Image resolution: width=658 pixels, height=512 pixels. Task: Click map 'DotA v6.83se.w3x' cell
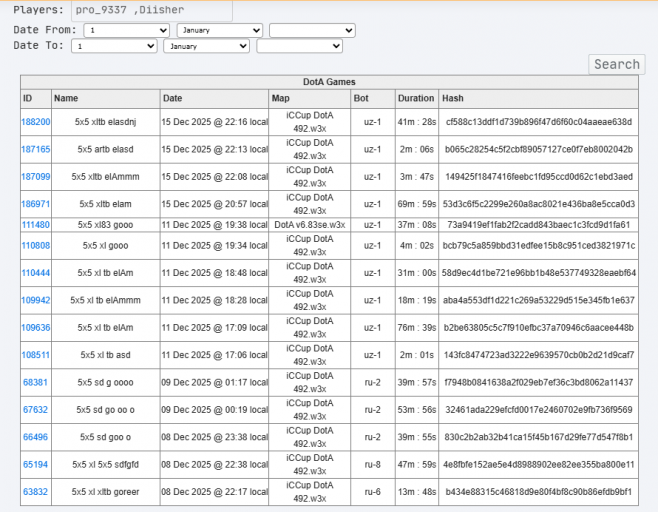coord(310,225)
